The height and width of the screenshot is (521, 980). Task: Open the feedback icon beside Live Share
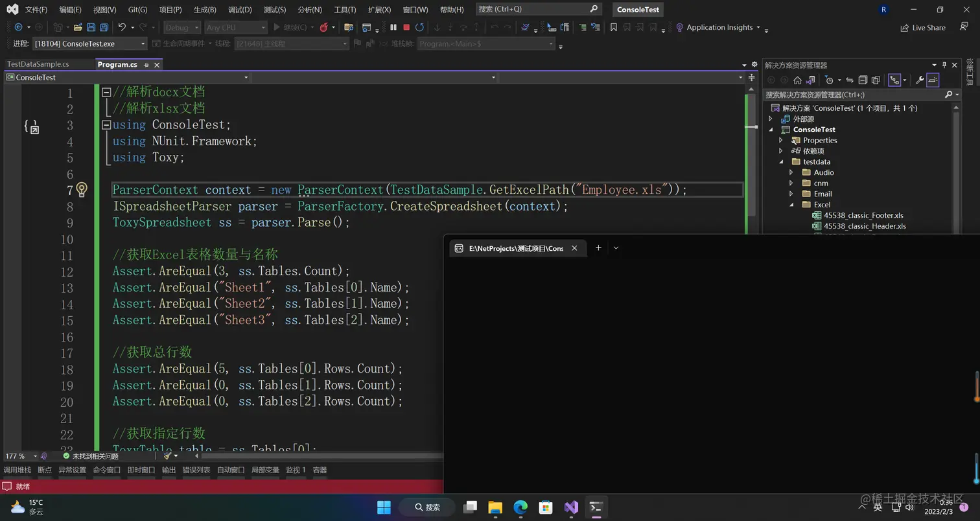point(964,27)
